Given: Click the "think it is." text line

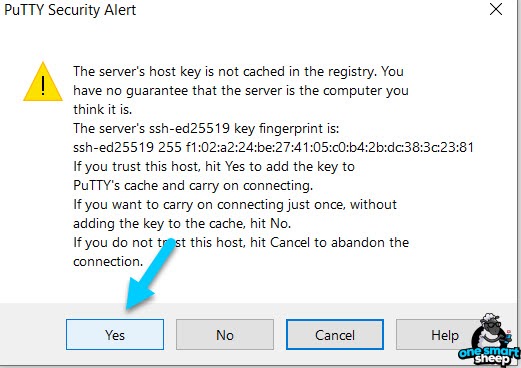Looking at the screenshot, I should pyautogui.click(x=103, y=109).
